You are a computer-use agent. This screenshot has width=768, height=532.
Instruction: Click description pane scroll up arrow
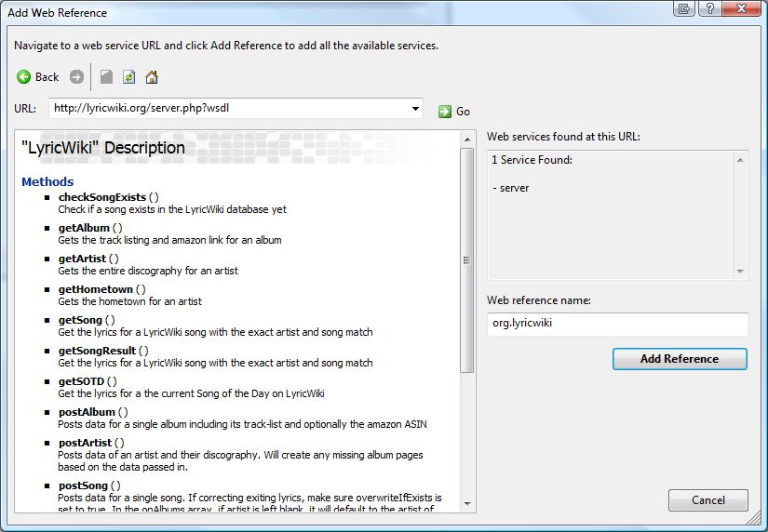click(x=467, y=140)
